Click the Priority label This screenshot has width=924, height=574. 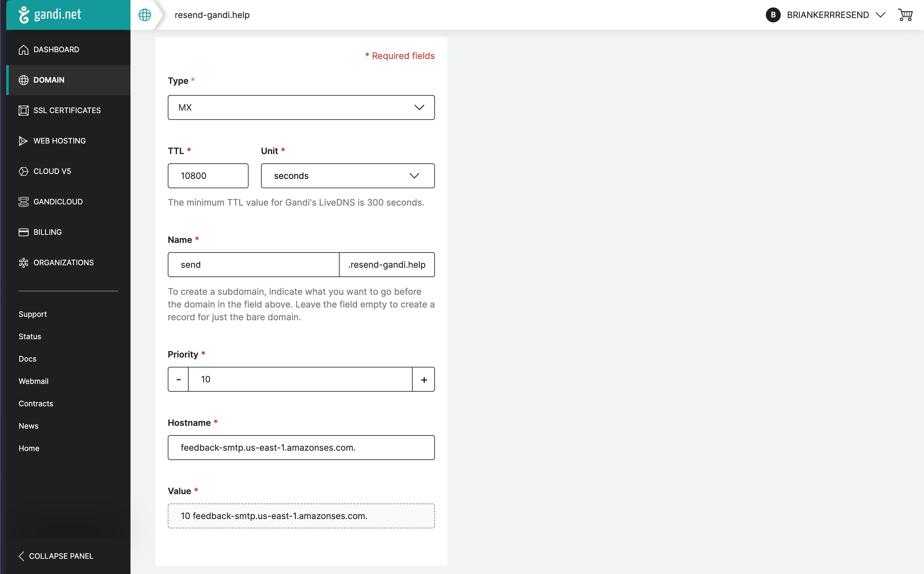coord(183,354)
